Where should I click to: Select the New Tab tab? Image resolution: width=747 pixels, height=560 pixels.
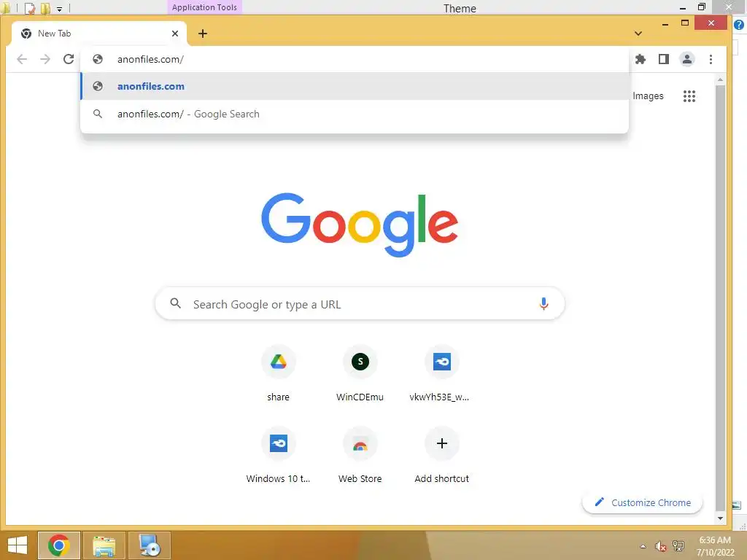coord(99,34)
